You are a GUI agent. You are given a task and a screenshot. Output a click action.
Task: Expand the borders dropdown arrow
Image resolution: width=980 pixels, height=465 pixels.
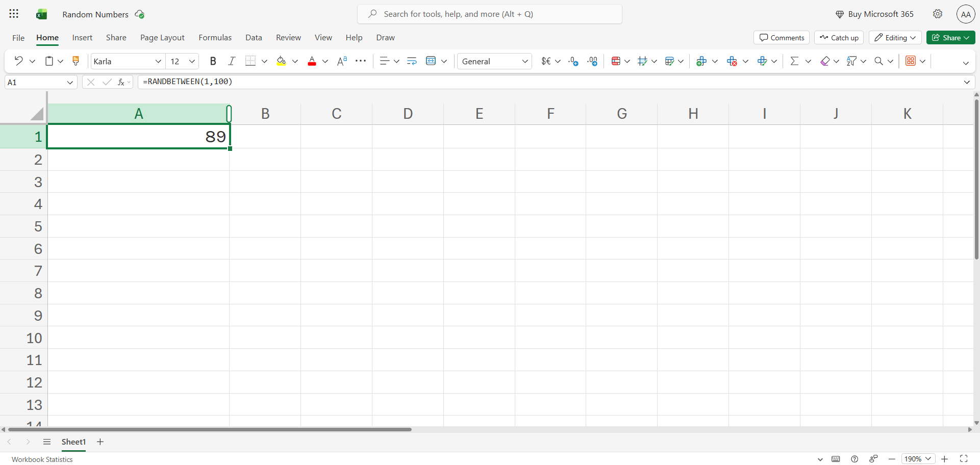coord(264,61)
